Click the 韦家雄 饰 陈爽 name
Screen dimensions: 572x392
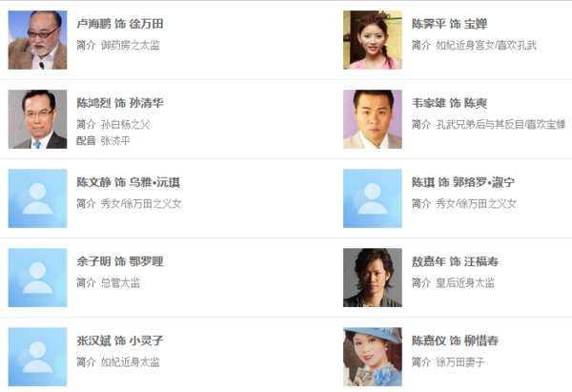[449, 103]
